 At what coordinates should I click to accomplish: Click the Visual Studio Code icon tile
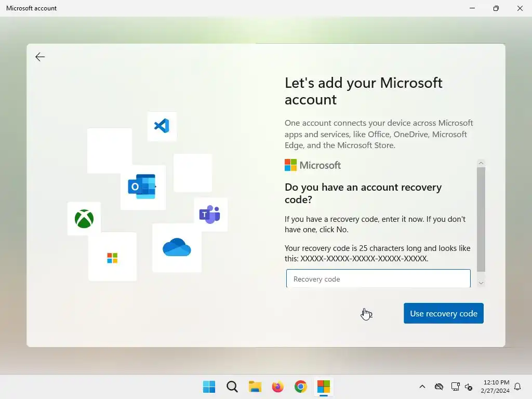click(x=162, y=126)
